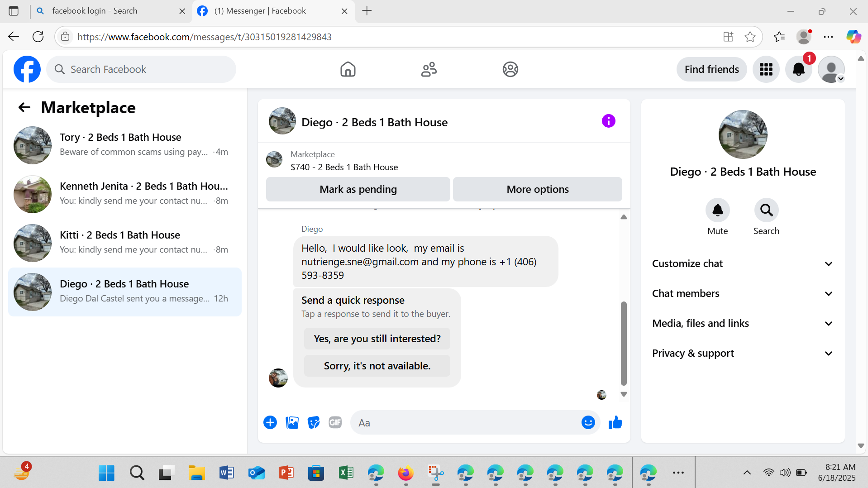Screen dimensions: 868x488
Task: Open a new browser tab
Action: pyautogui.click(x=367, y=11)
